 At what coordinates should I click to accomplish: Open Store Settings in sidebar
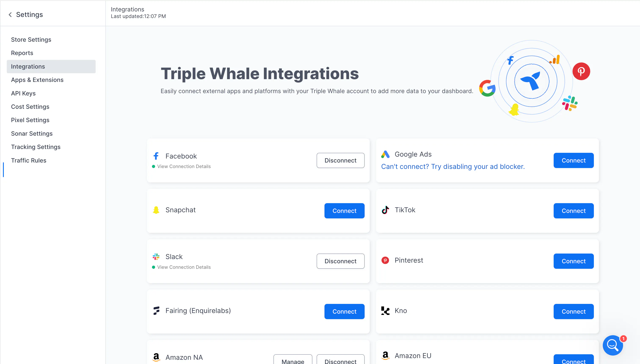31,40
